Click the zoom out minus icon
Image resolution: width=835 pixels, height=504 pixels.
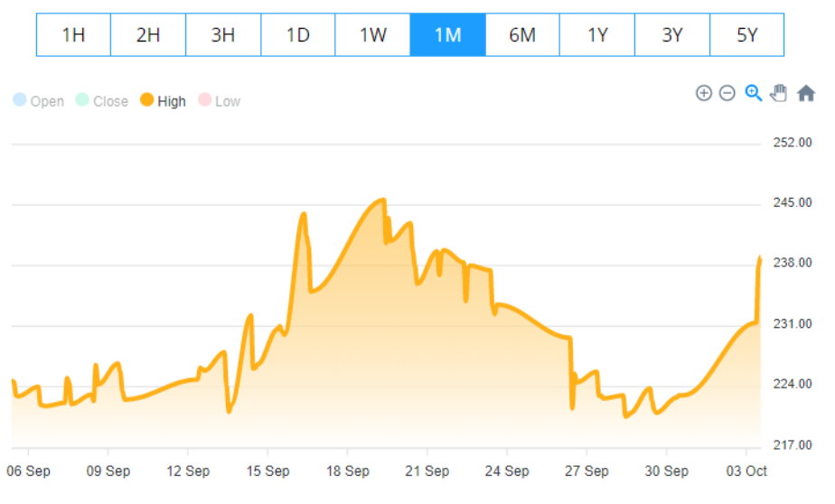(x=727, y=93)
